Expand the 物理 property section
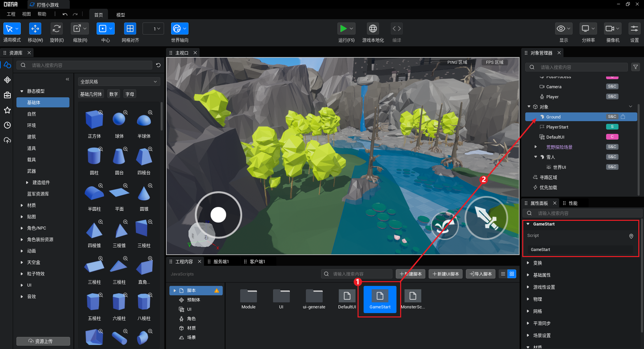 528,299
